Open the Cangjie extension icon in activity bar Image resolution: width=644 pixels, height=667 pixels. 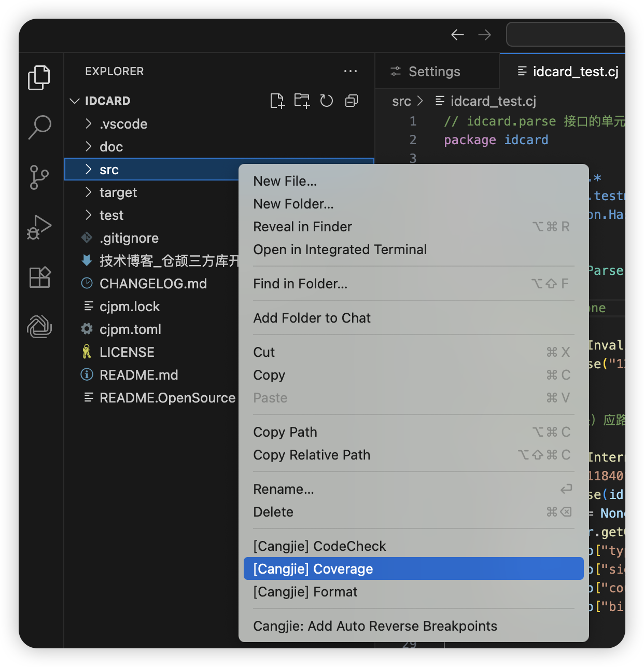point(39,327)
